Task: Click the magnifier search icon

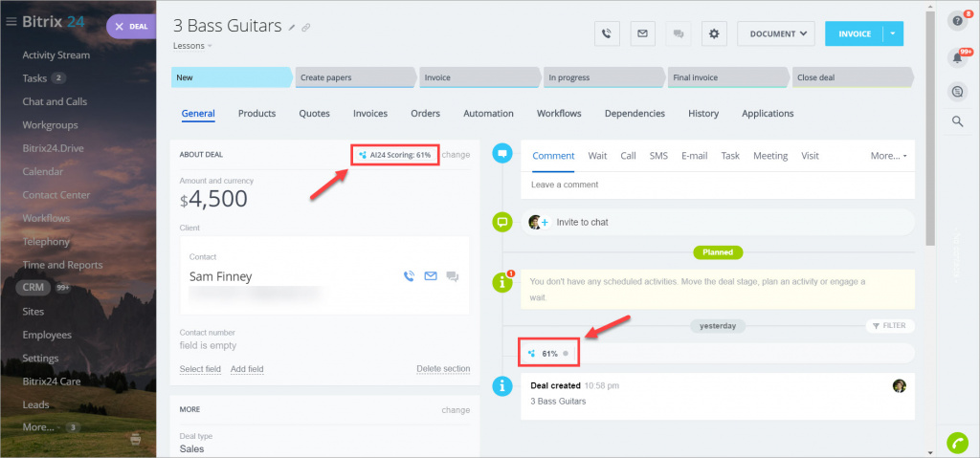Action: (x=957, y=121)
